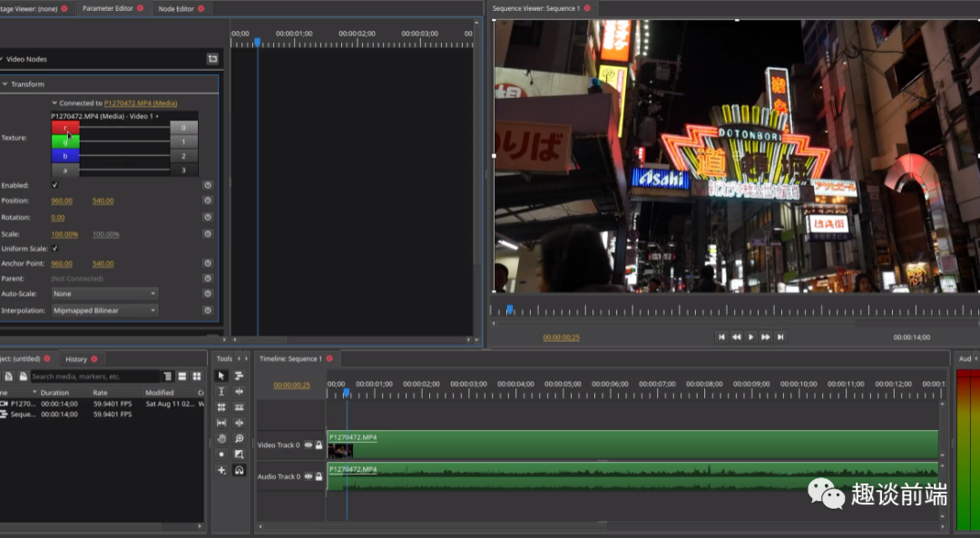Toggle keyframing clock for Auto-Scale row
This screenshot has height=538, width=980.
coord(208,293)
